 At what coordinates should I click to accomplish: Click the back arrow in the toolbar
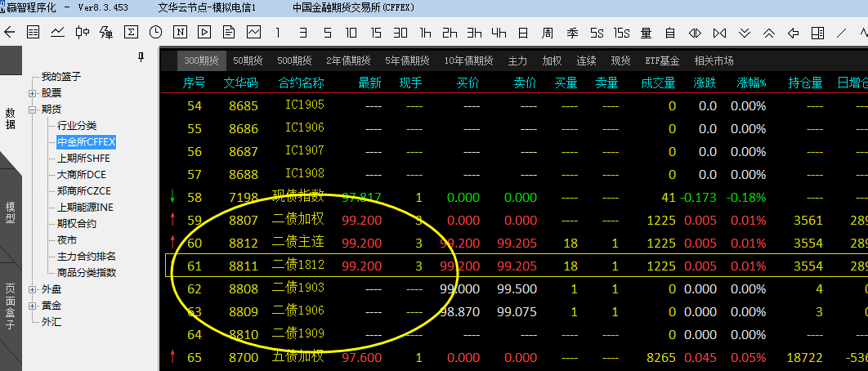pos(10,32)
